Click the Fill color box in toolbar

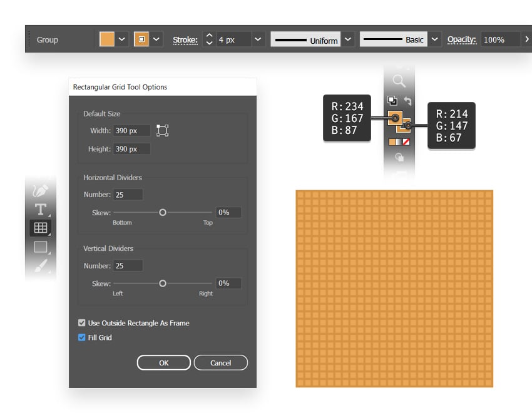click(x=394, y=118)
